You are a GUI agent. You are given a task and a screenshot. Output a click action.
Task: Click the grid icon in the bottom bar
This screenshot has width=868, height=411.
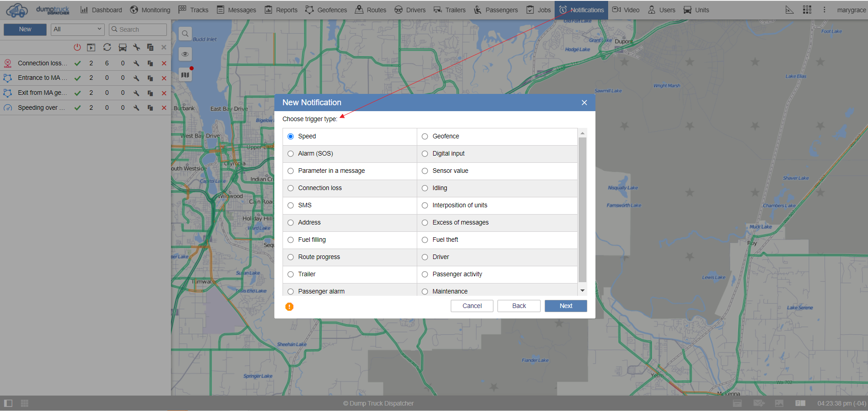coord(24,403)
